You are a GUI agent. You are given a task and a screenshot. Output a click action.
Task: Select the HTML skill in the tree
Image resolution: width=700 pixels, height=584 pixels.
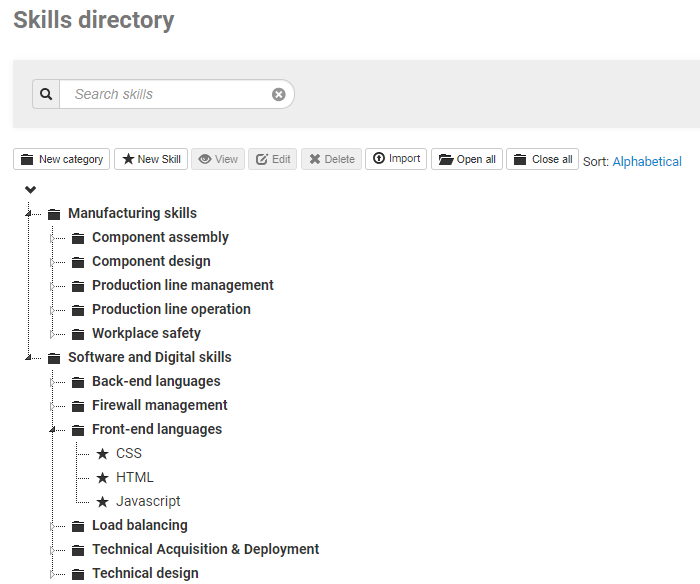point(135,478)
